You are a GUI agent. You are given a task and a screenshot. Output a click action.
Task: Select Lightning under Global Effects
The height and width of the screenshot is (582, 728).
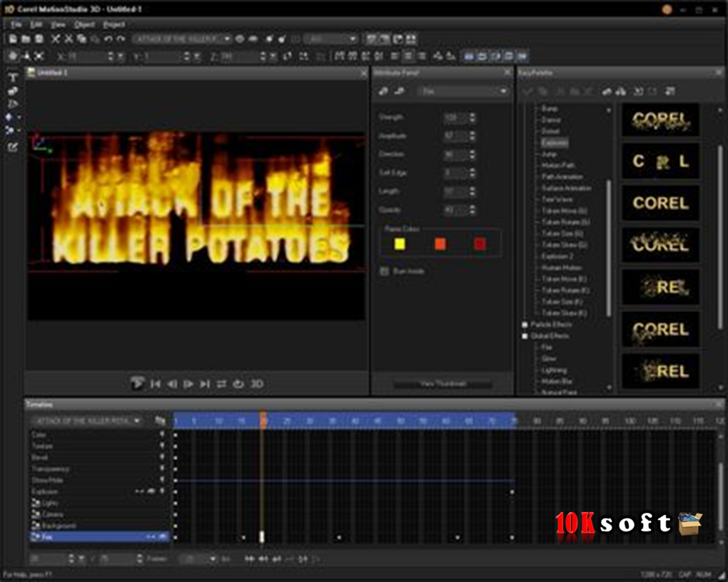(x=554, y=370)
